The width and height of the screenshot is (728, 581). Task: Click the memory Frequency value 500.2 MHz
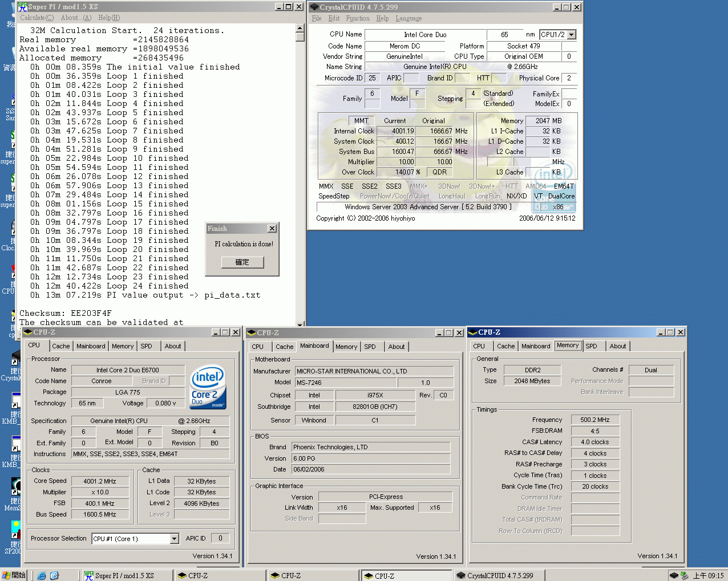point(595,420)
